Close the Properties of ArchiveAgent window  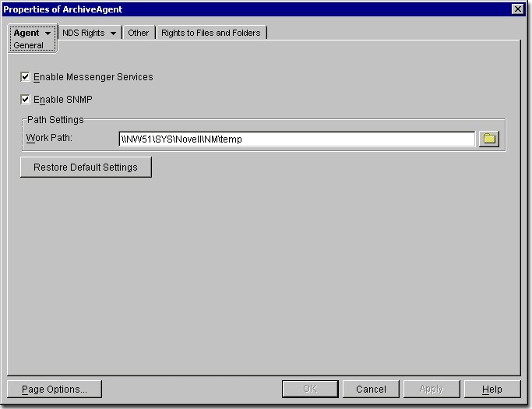pos(518,9)
